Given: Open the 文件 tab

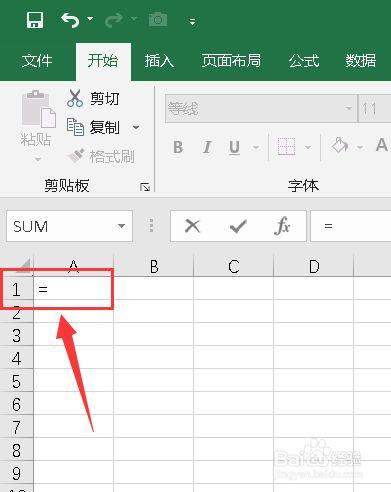Looking at the screenshot, I should 37,61.
